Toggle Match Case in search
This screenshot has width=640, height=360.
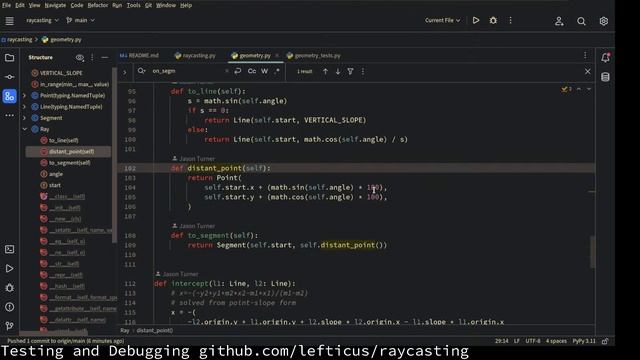(x=252, y=71)
